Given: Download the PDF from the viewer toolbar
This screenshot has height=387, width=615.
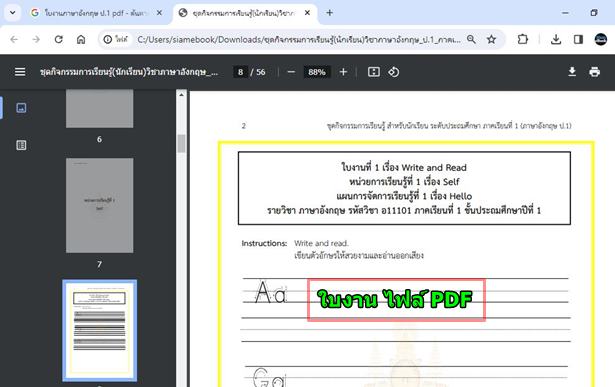Looking at the screenshot, I should [x=572, y=72].
